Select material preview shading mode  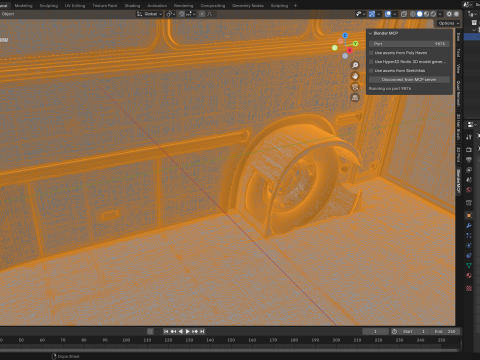426,14
